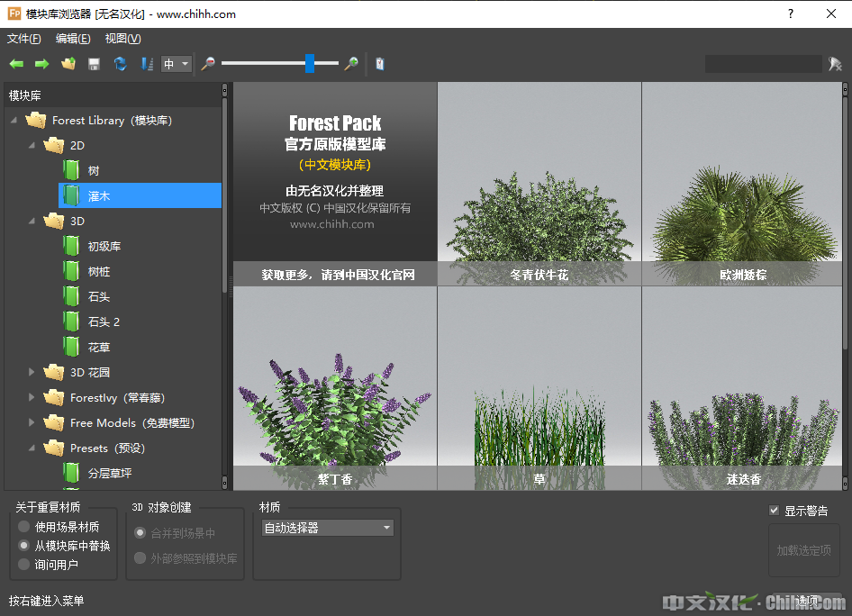Select the 欧洲矮棕 plant thumbnail

point(743,184)
